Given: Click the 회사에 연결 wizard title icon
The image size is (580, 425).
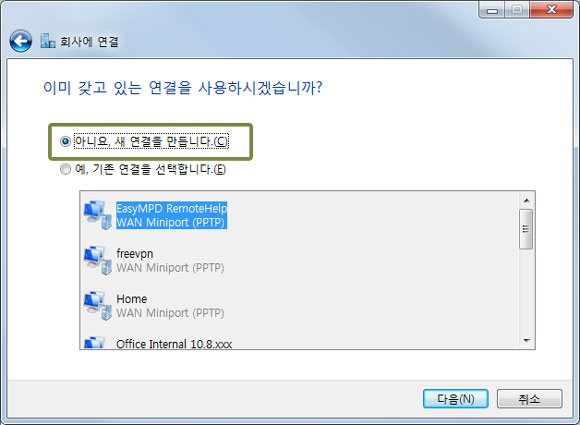Looking at the screenshot, I should point(48,41).
